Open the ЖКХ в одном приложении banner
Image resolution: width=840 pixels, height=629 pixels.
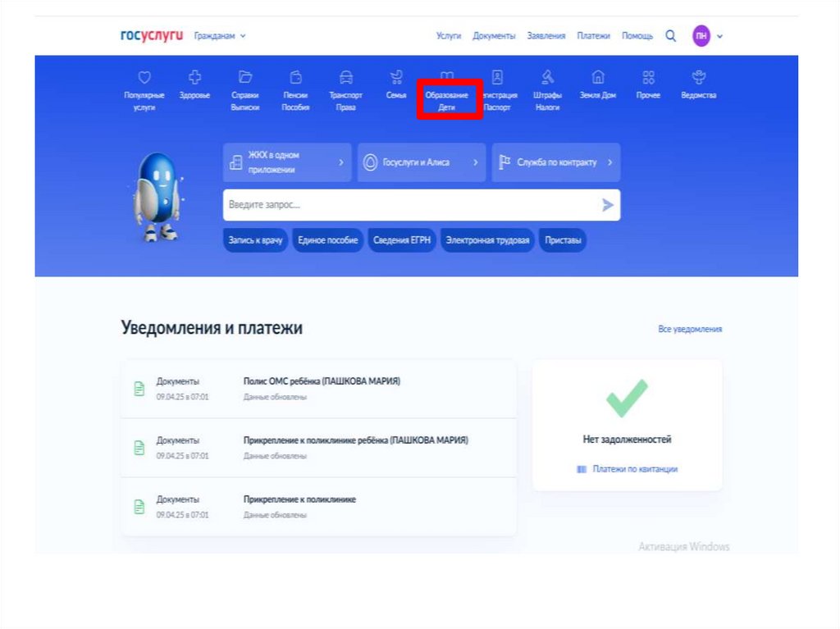(x=287, y=162)
